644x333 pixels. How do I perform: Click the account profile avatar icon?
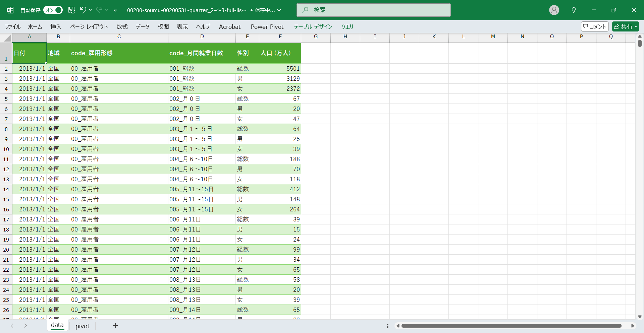tap(554, 10)
